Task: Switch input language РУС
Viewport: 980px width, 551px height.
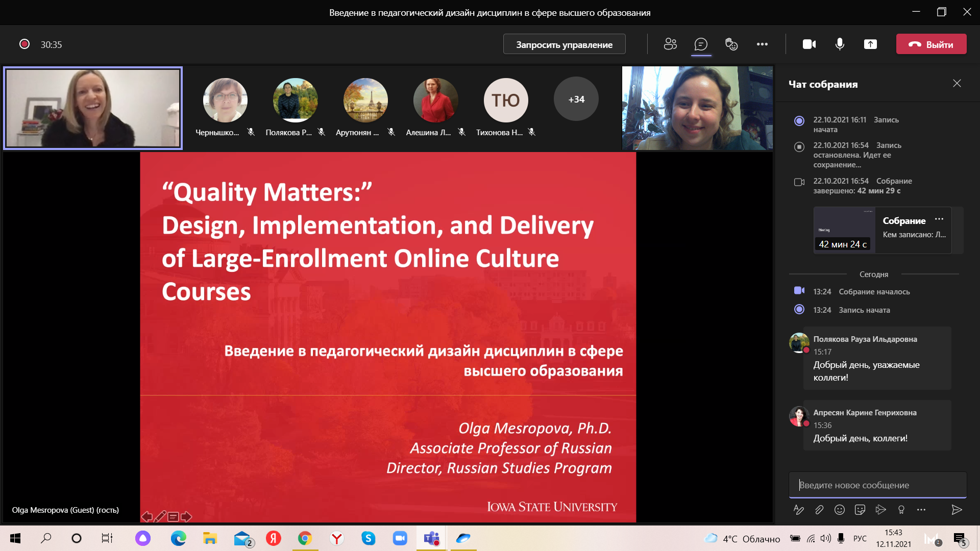Action: click(860, 538)
